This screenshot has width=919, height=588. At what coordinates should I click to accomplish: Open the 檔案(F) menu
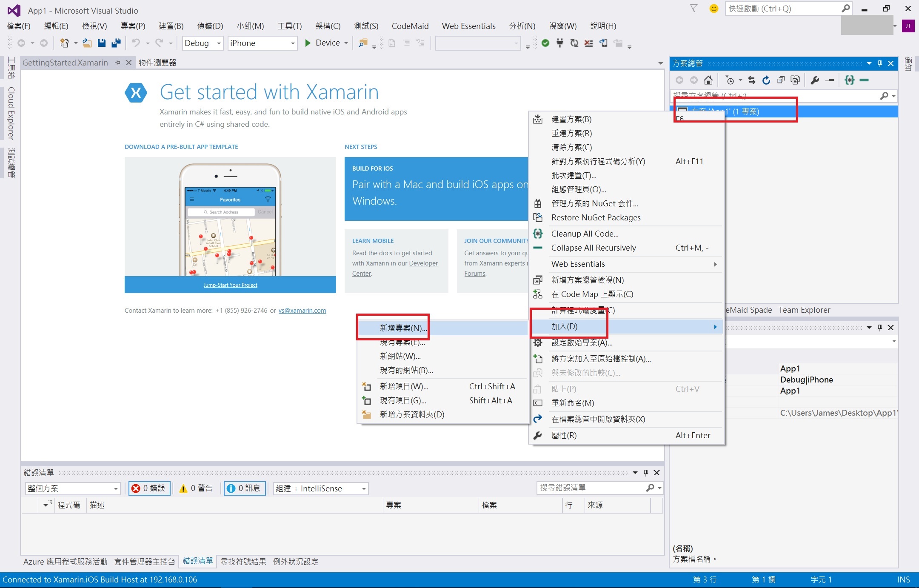[x=19, y=26]
